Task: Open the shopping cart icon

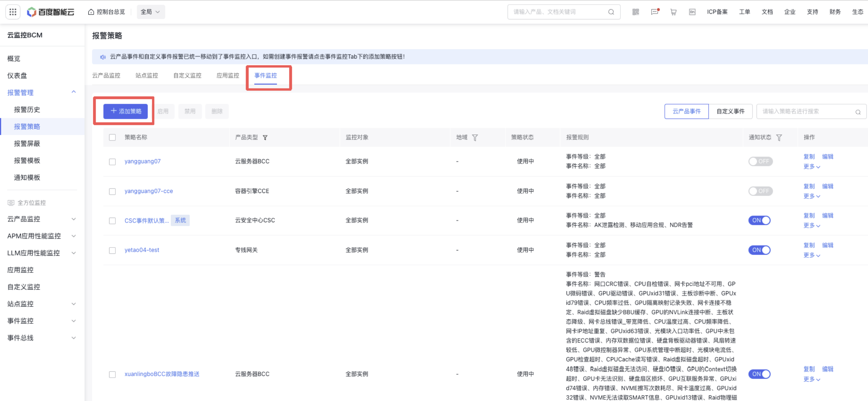Action: 673,12
